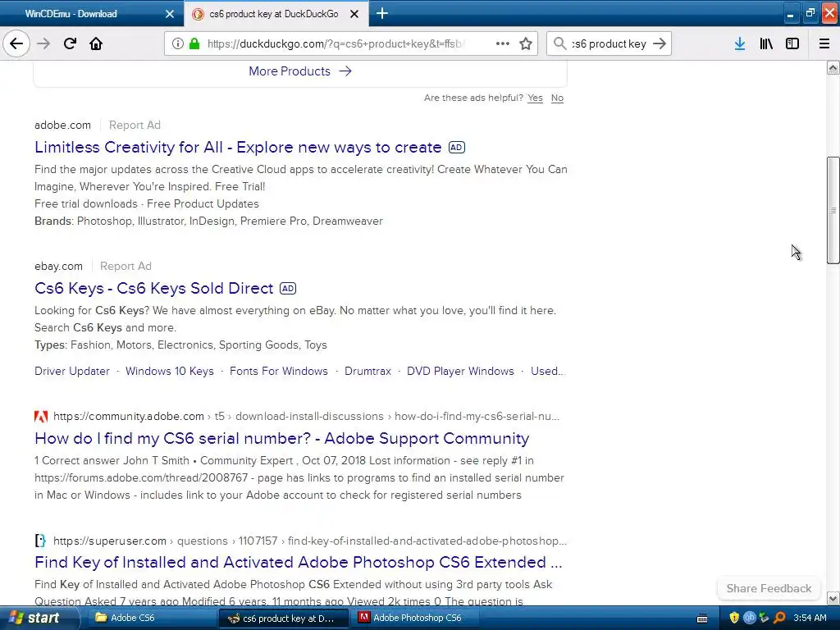Answer Yes to ads helpful question
The height and width of the screenshot is (630, 840).
click(x=535, y=98)
